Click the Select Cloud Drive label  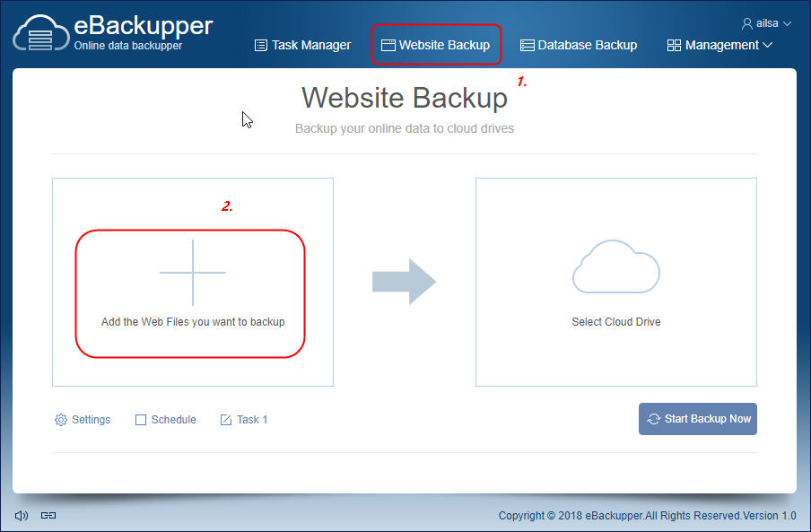pyautogui.click(x=616, y=321)
